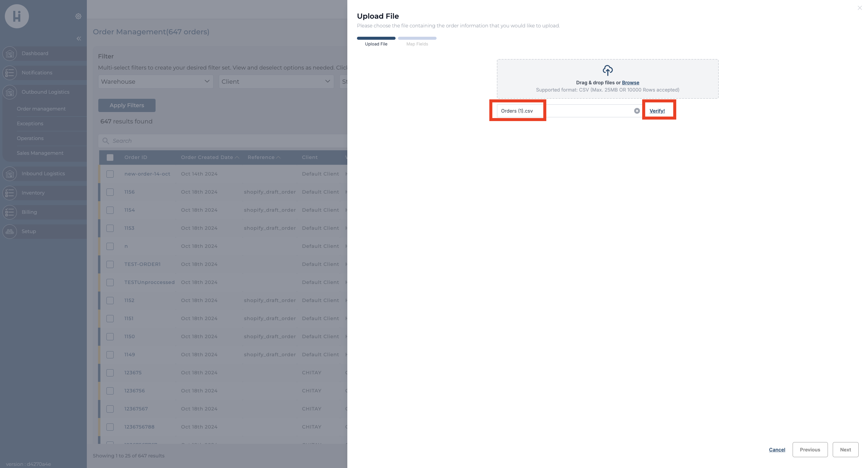
Task: Click the Inventory sidebar icon
Action: point(10,193)
